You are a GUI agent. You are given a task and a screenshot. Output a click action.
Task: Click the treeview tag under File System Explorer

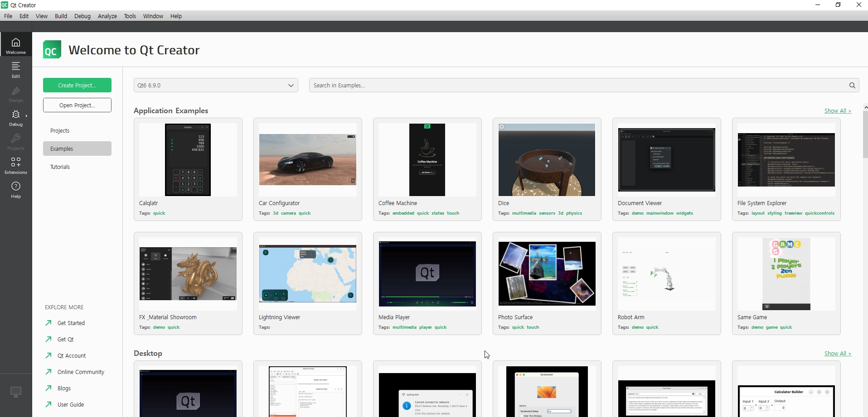click(x=793, y=213)
